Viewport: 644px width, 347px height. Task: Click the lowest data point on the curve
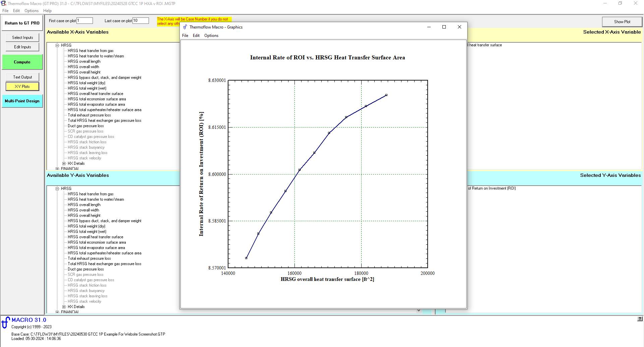[246, 258]
